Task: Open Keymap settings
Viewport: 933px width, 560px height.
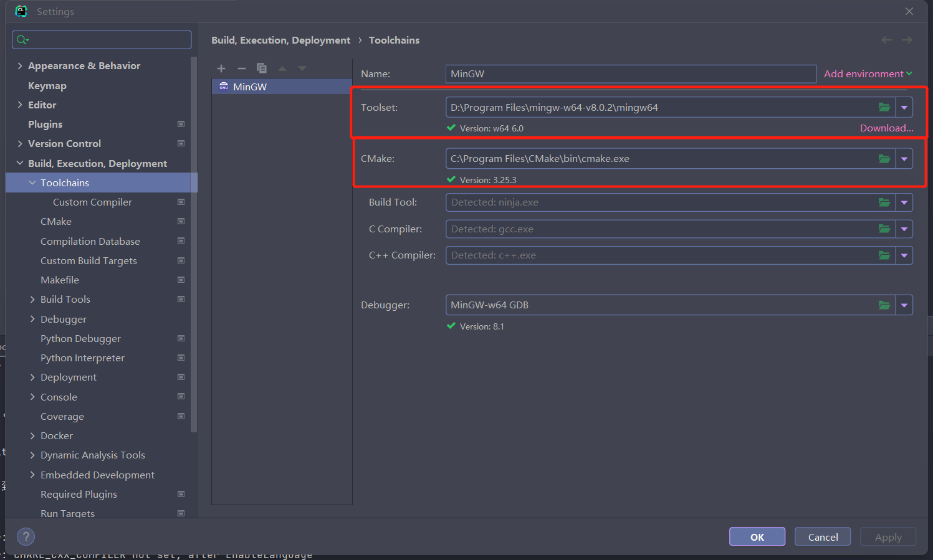Action: [47, 85]
